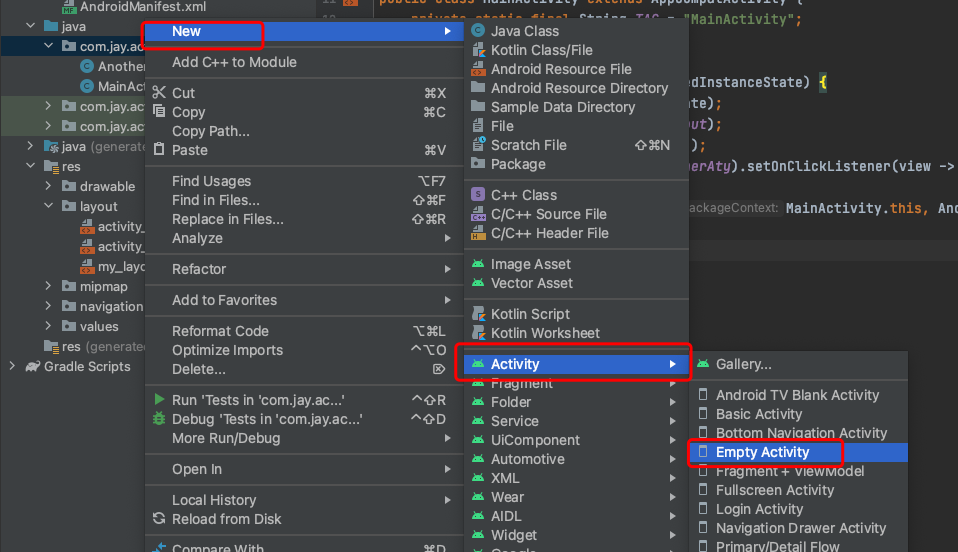The image size is (958, 552).
Task: Expand the navigation folder
Action: coord(48,306)
